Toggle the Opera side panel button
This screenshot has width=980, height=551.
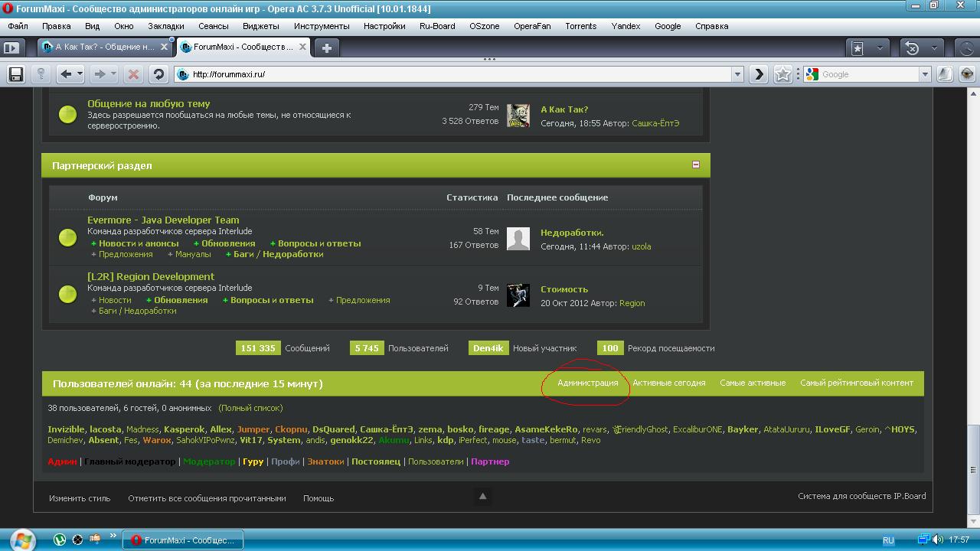11,47
